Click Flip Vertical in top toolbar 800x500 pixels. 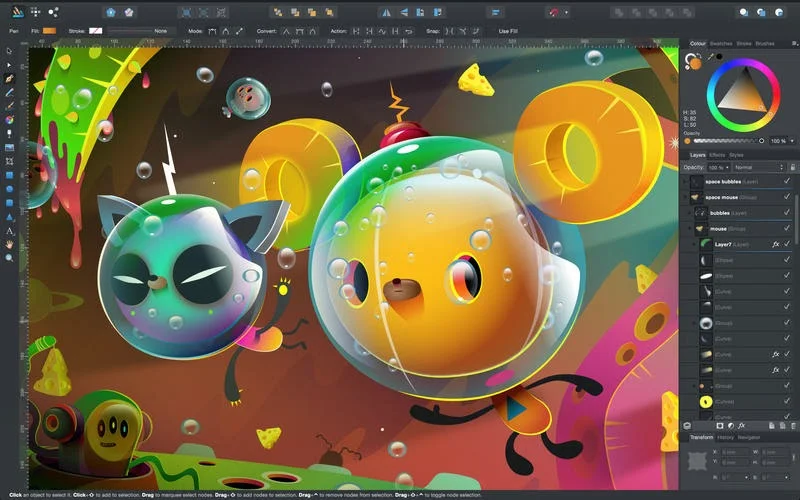click(x=404, y=12)
